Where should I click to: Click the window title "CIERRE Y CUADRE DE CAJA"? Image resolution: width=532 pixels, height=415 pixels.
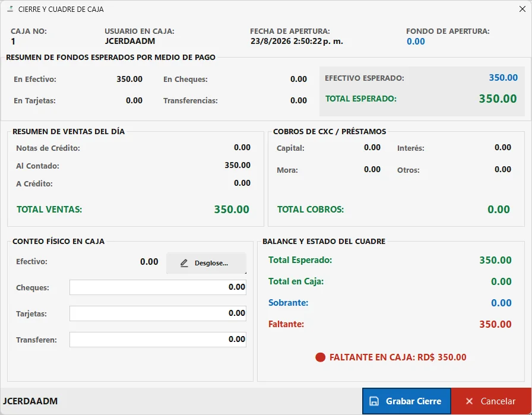click(61, 9)
